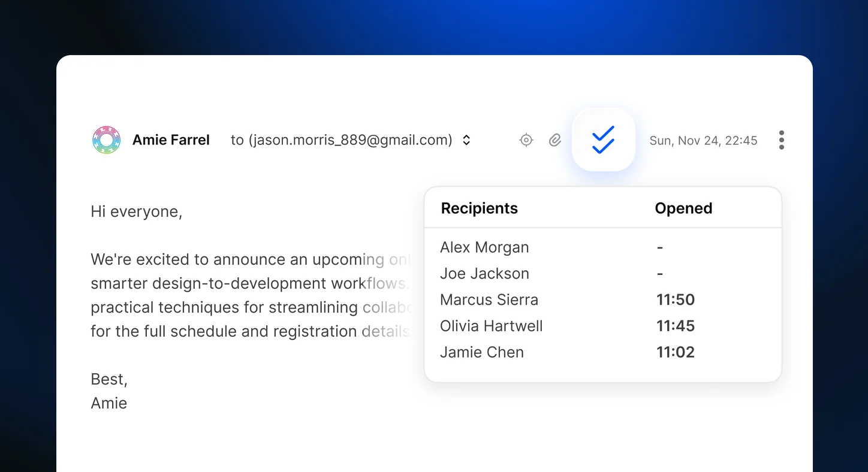Click the jason.morris_889@gmail.com recipient address

[x=351, y=140]
